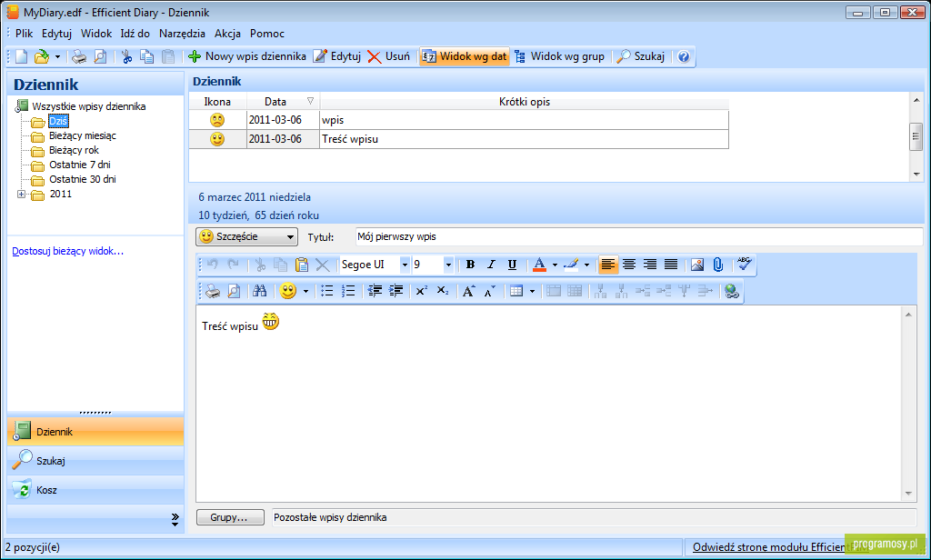Open Dostosuj bieżący widok link
This screenshot has width=931, height=560.
[x=67, y=251]
